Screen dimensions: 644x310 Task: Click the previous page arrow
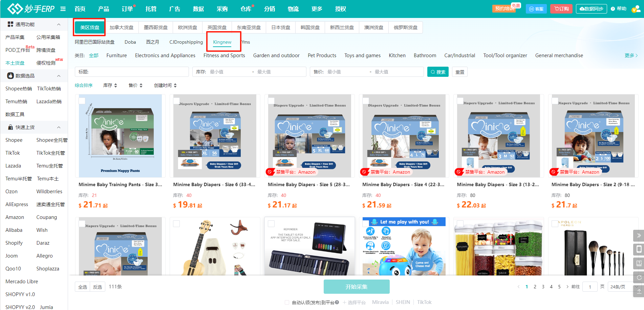(518, 287)
